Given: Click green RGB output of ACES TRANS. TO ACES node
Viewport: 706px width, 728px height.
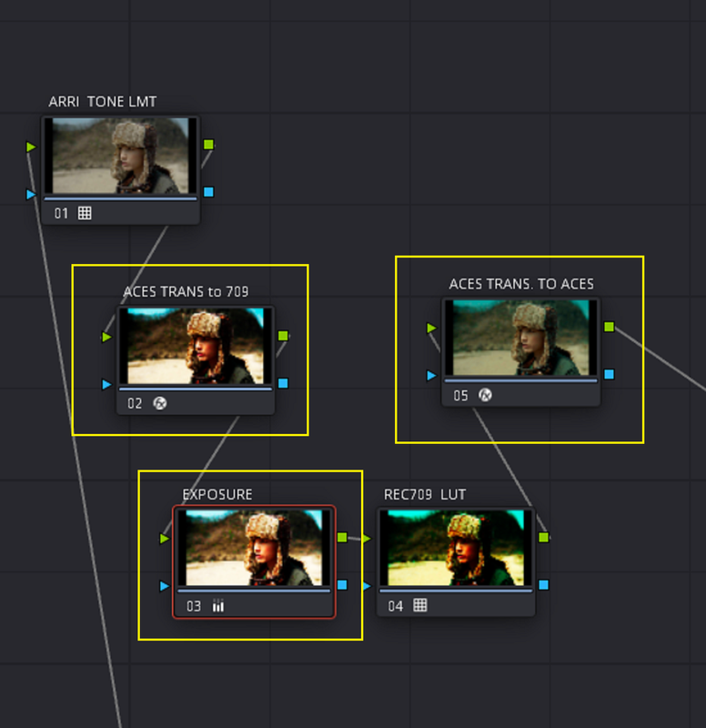Looking at the screenshot, I should [x=610, y=327].
